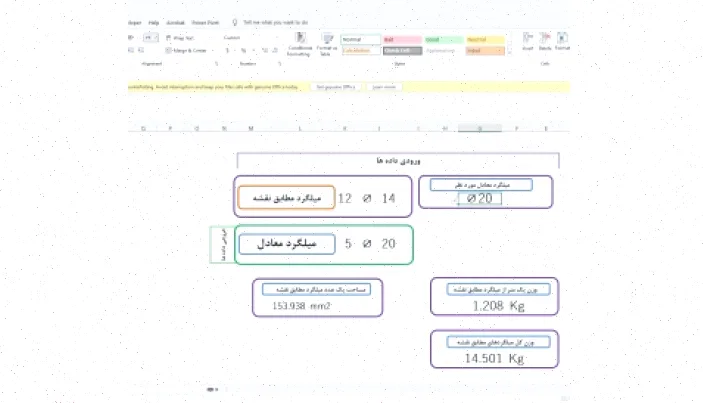
Task: Apply Percent Style number format
Action: (241, 50)
